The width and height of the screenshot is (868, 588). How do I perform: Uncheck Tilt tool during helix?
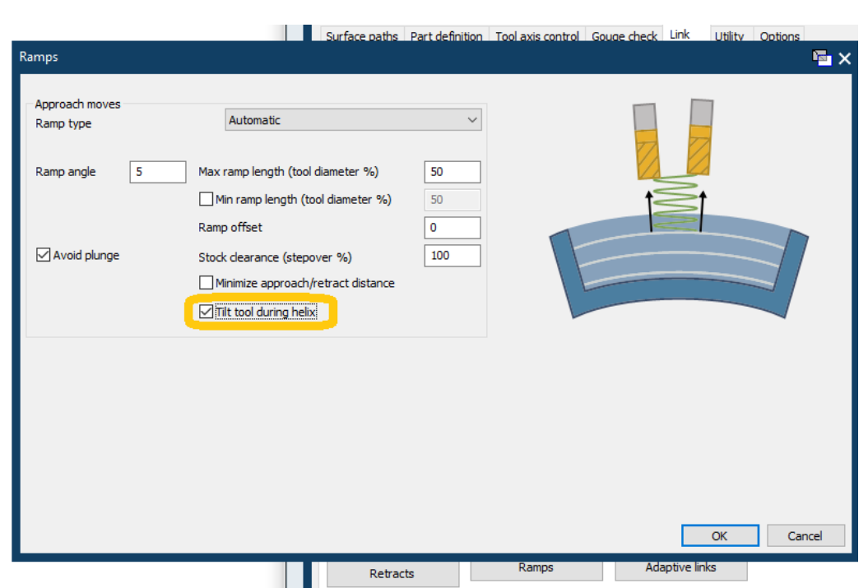[206, 312]
